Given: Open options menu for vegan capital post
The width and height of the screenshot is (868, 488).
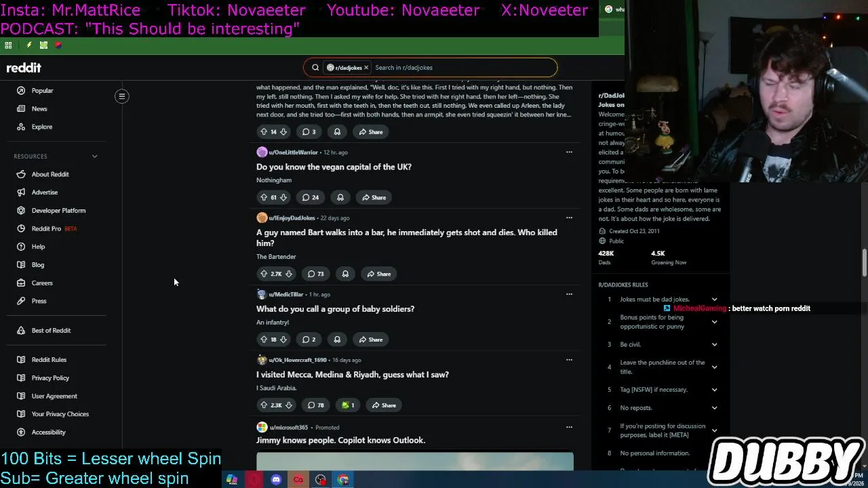Looking at the screenshot, I should pos(569,152).
